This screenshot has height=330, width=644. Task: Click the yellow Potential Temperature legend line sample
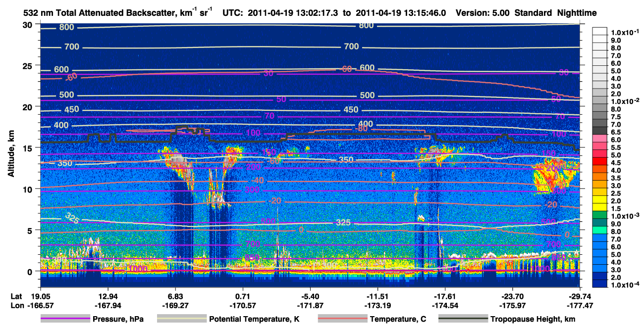tap(181, 319)
